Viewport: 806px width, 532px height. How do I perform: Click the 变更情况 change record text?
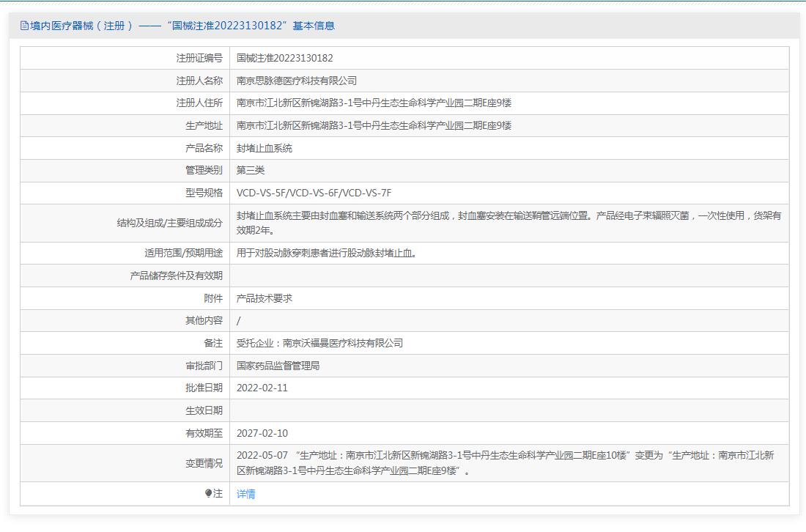(x=505, y=463)
